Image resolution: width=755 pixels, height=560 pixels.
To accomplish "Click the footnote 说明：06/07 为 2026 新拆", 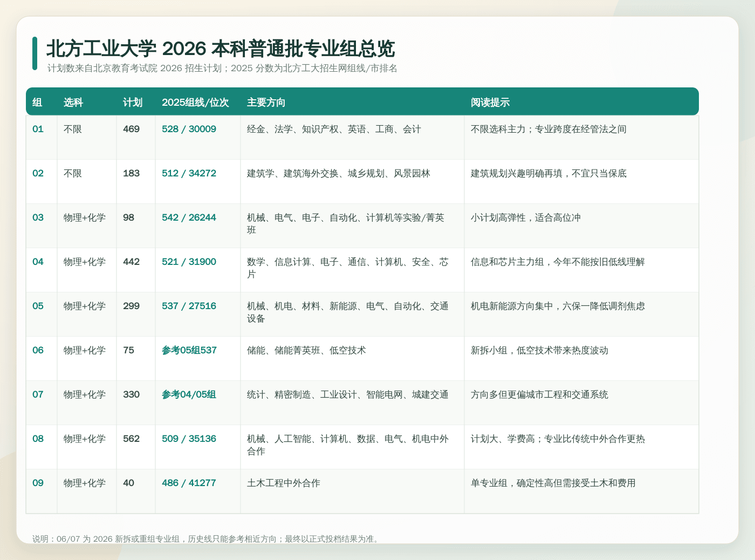I will pos(207,539).
